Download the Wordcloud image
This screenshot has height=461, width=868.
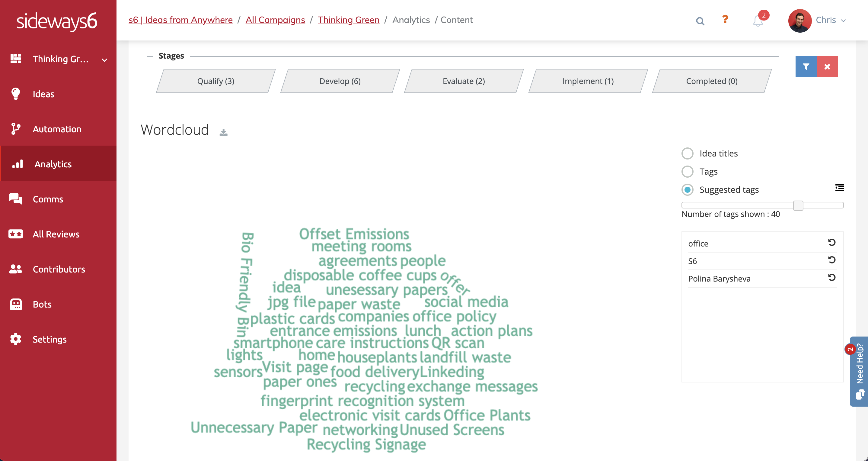pyautogui.click(x=223, y=132)
